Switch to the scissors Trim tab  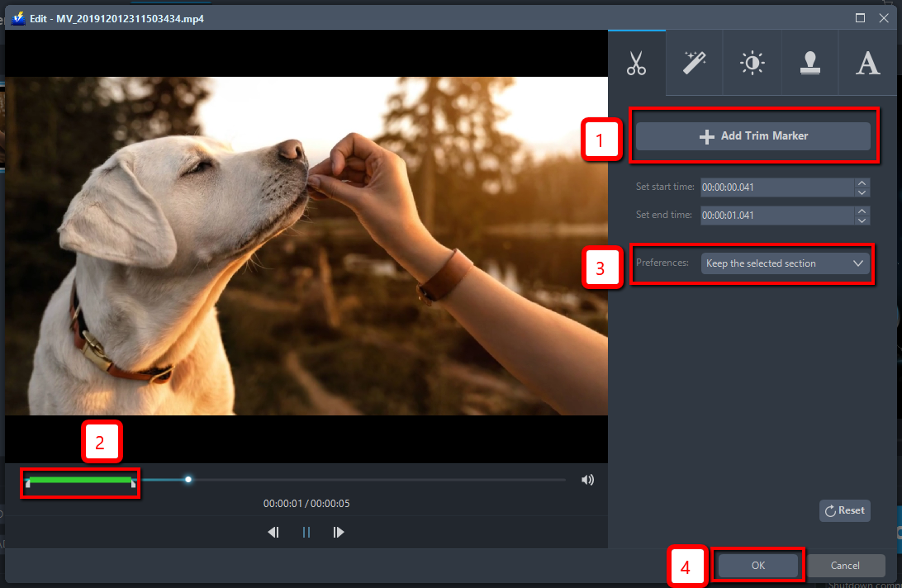(x=636, y=62)
